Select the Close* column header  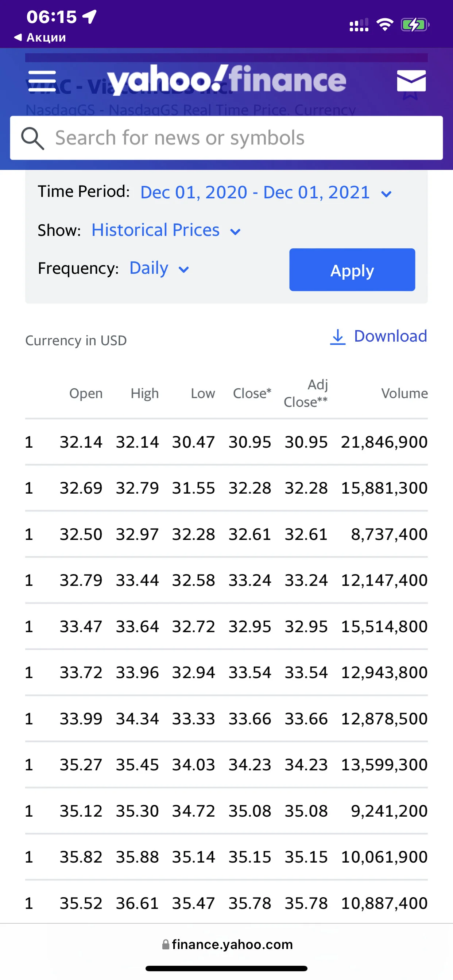(252, 393)
